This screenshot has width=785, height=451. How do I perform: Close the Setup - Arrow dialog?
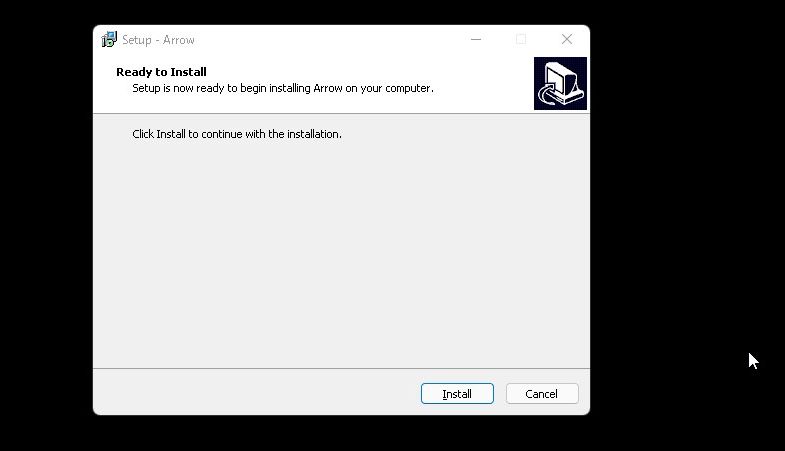567,39
